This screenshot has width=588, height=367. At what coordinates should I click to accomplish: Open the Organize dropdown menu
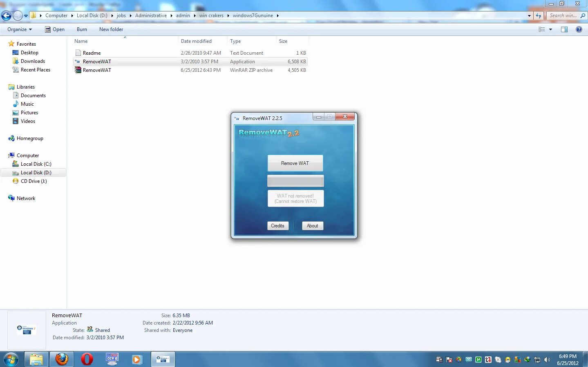[x=19, y=29]
